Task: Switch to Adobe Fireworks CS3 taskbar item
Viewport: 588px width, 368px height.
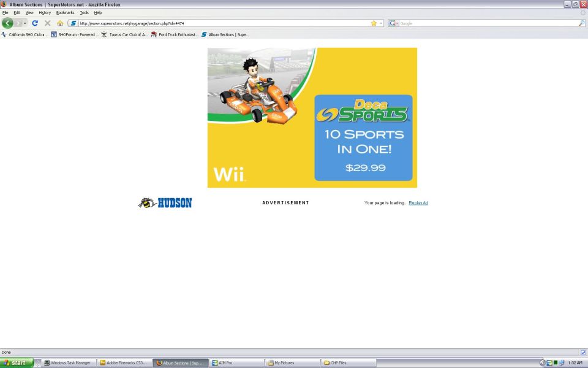Action: coord(124,362)
